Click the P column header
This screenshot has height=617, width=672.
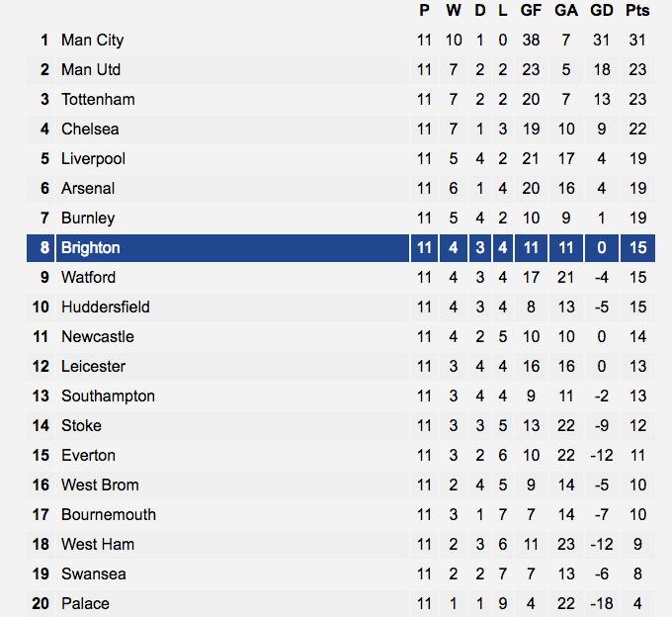tap(424, 10)
